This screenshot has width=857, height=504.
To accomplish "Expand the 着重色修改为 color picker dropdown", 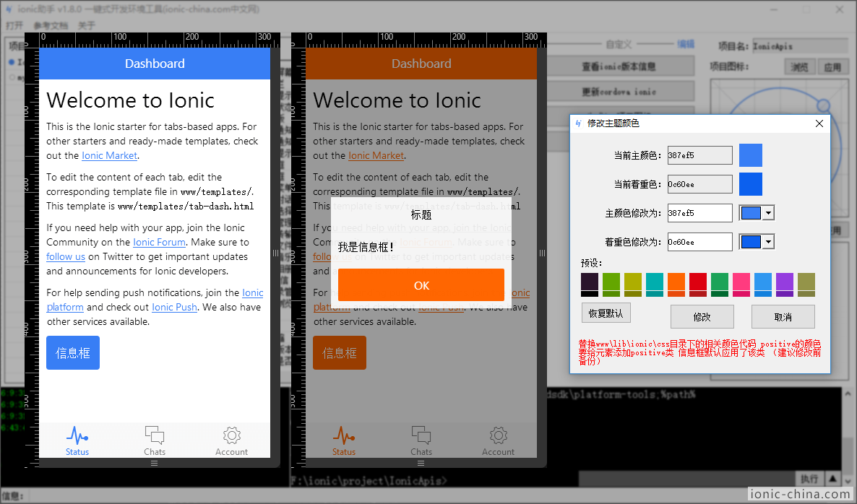I will [768, 242].
